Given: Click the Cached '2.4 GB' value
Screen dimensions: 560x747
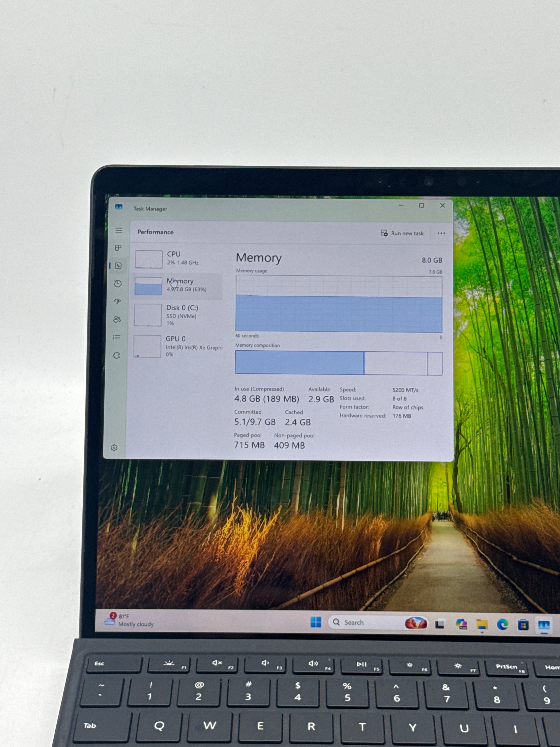Looking at the screenshot, I should (x=298, y=422).
